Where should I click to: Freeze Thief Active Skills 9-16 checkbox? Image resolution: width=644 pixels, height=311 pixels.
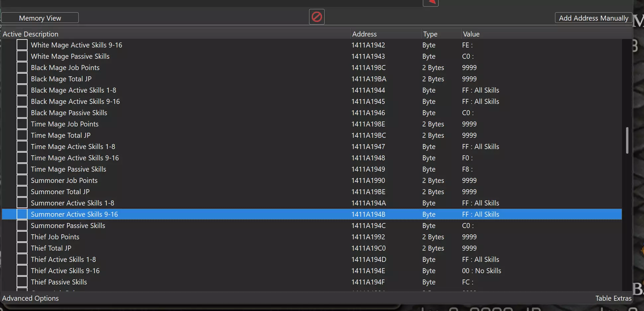click(22, 271)
